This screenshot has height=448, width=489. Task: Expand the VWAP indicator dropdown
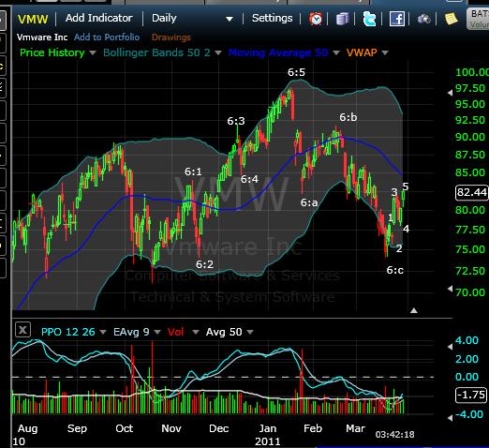(385, 52)
